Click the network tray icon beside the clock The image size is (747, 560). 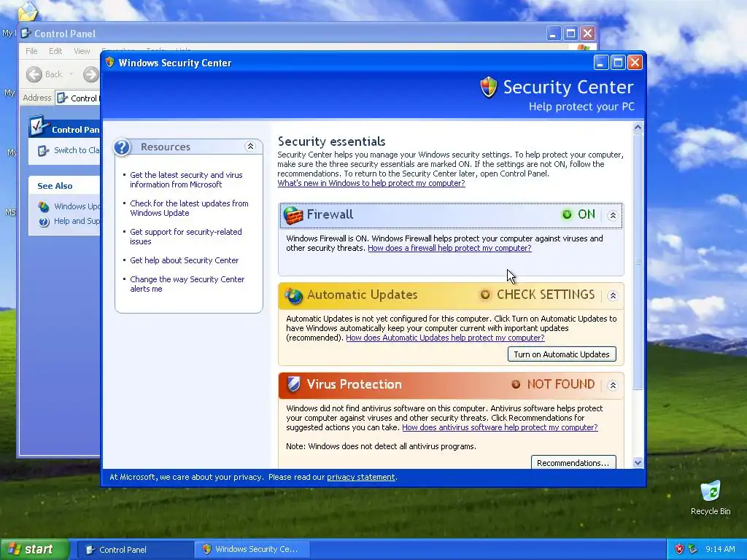(x=693, y=549)
